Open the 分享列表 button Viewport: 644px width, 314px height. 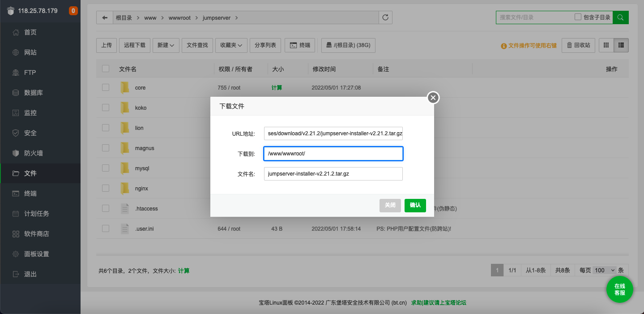pyautogui.click(x=265, y=45)
